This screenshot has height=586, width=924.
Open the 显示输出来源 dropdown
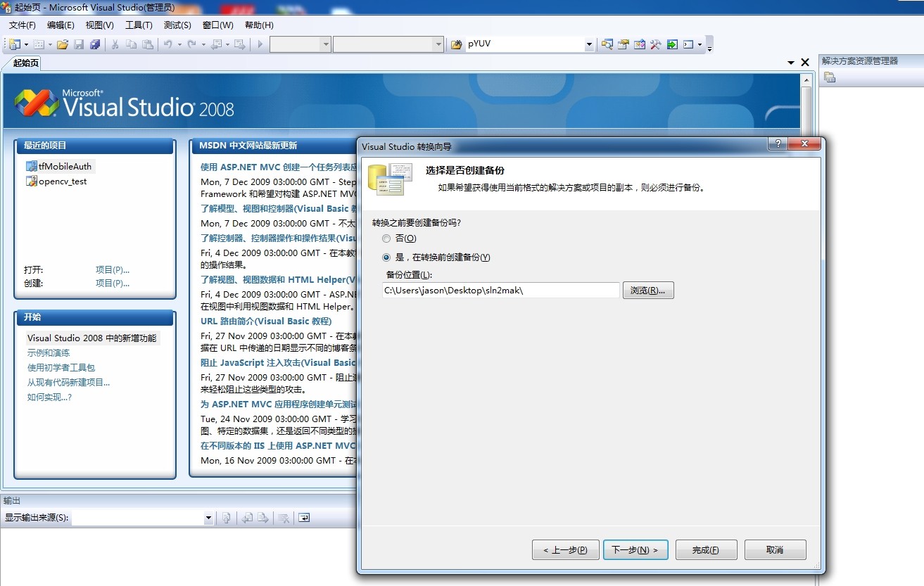pyautogui.click(x=208, y=518)
